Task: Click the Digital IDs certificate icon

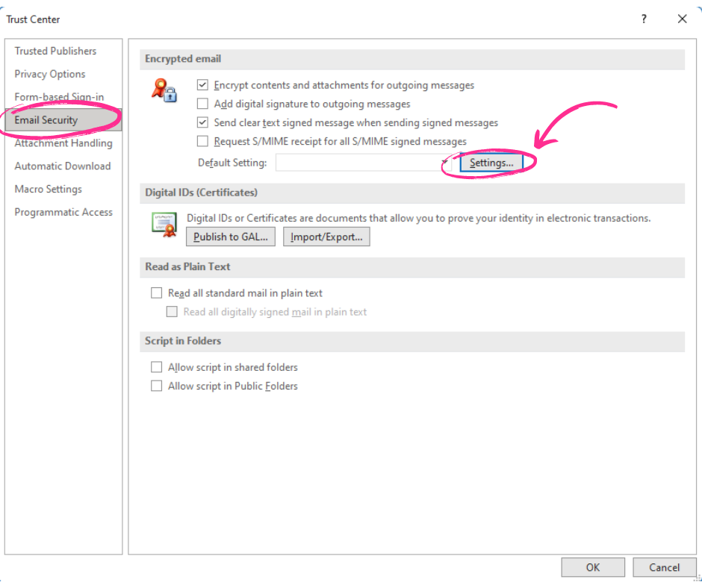Action: tap(164, 224)
